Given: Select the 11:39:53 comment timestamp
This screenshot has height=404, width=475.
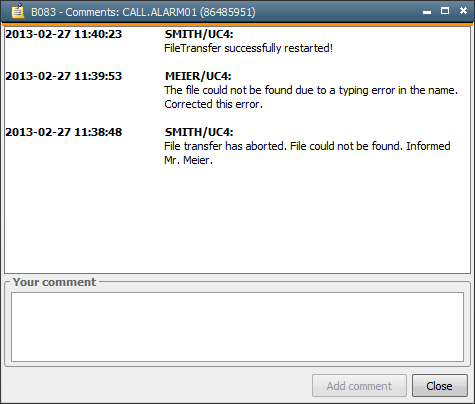Looking at the screenshot, I should [x=64, y=76].
